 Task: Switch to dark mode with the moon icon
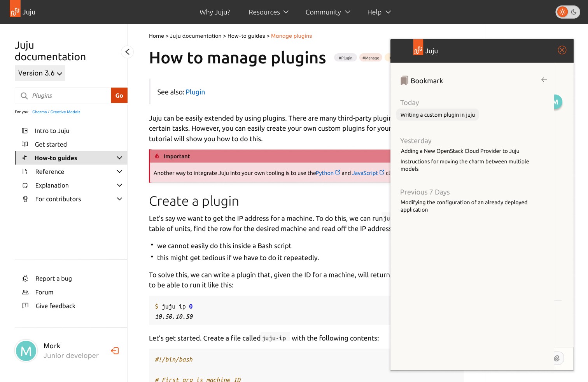click(x=574, y=12)
